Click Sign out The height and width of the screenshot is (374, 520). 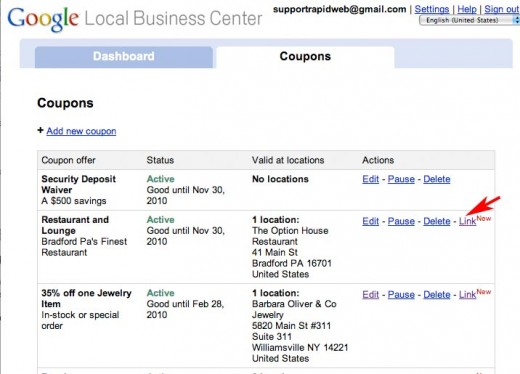(x=502, y=9)
